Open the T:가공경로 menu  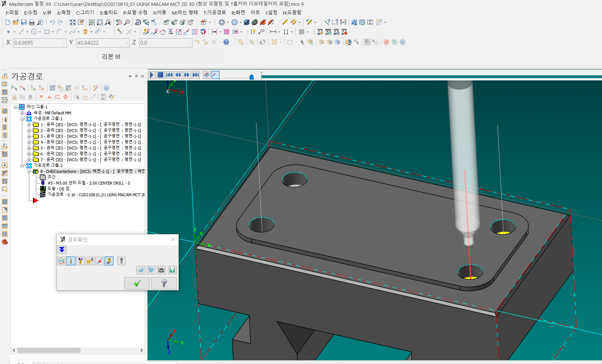pyautogui.click(x=214, y=12)
